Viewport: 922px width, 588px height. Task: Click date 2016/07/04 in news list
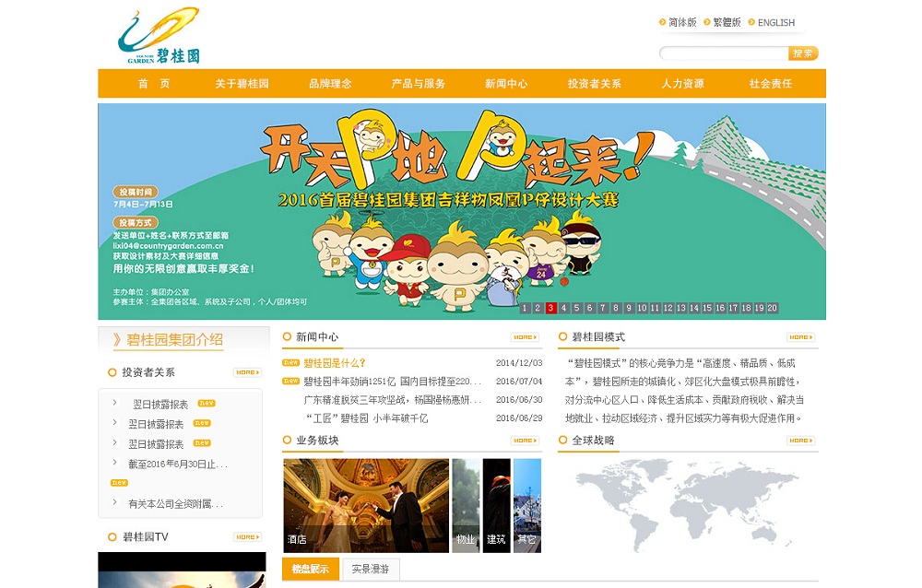[518, 382]
